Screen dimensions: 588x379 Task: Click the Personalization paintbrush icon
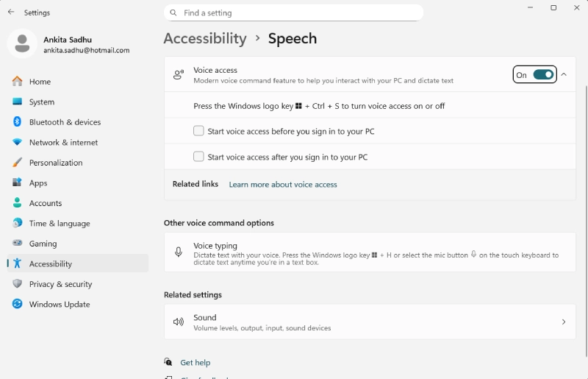(x=17, y=162)
